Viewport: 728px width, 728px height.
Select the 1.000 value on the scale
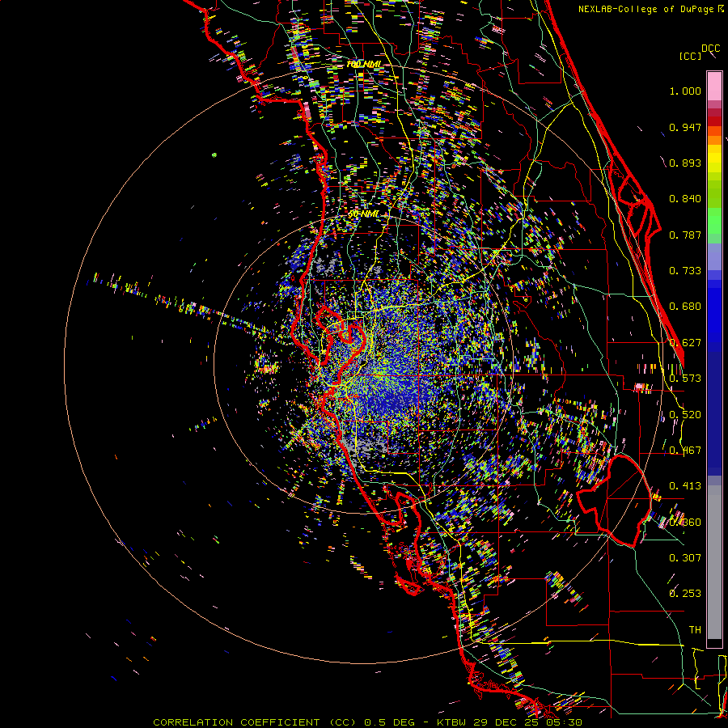tap(685, 91)
